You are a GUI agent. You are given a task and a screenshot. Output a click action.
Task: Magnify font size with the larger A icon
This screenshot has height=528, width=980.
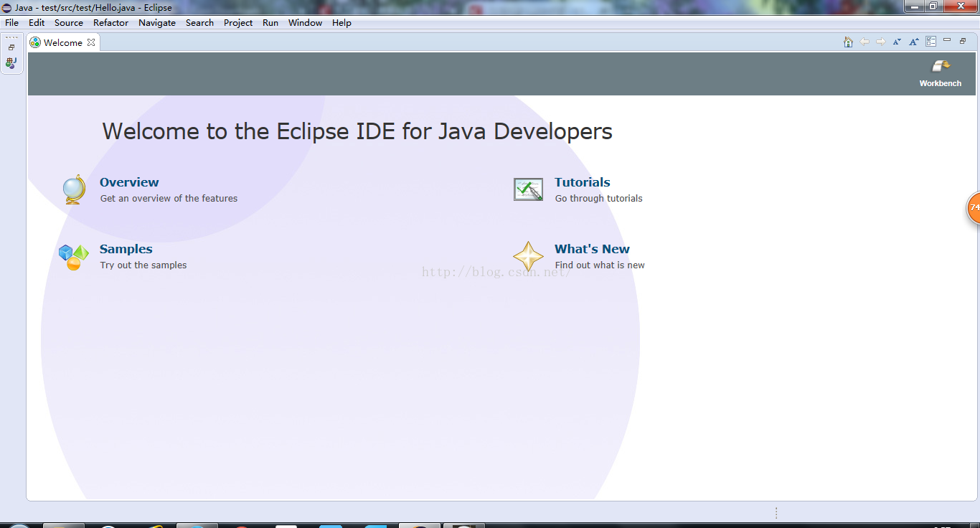[914, 42]
